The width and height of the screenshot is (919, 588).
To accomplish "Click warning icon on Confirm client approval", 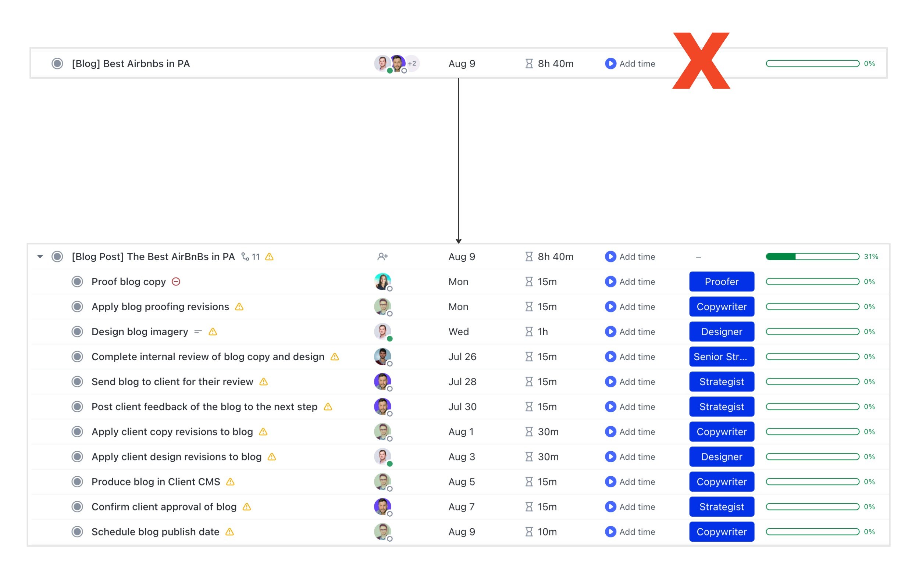I will point(247,507).
